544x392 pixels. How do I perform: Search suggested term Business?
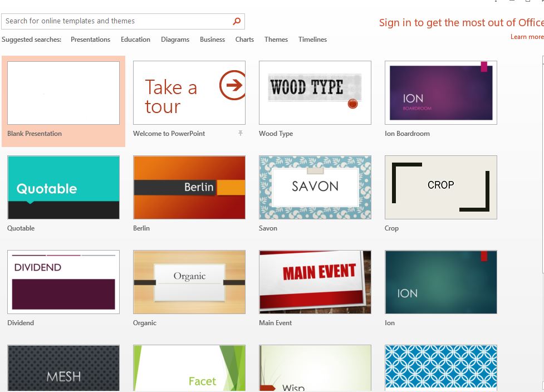212,40
